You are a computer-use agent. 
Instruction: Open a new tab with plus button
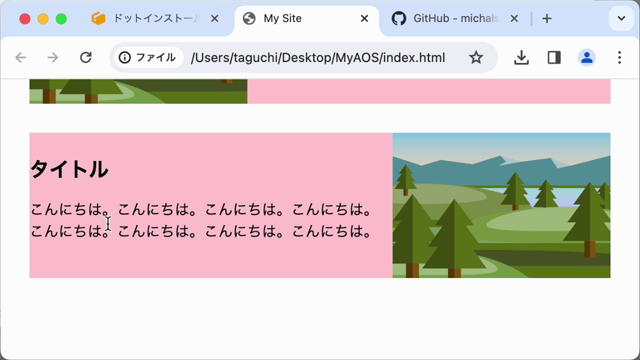547,18
